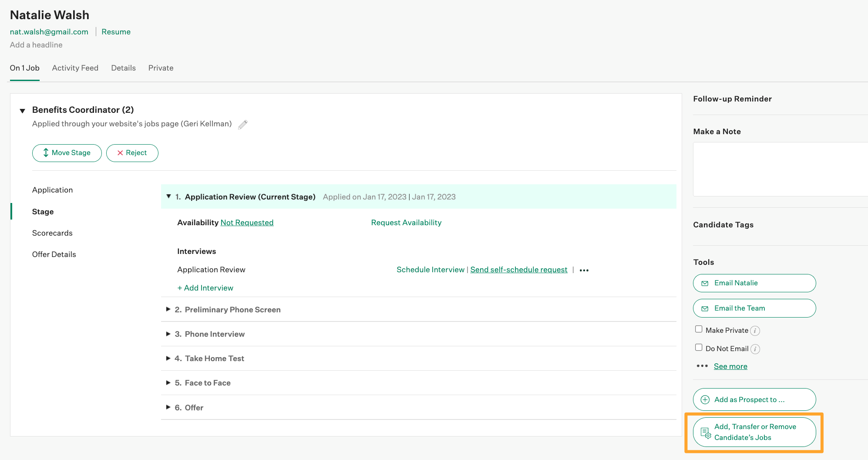The width and height of the screenshot is (868, 460).
Task: Select Offer Details in the side navigation
Action: pos(54,254)
